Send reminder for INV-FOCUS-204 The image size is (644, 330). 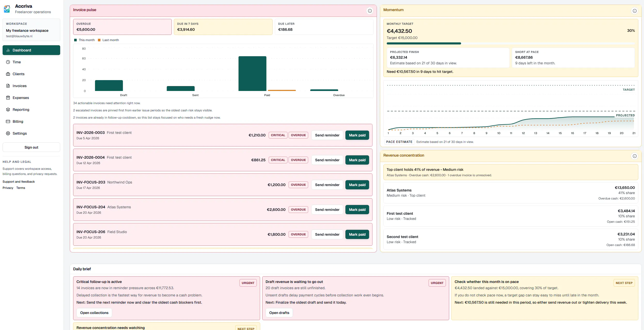pyautogui.click(x=327, y=210)
